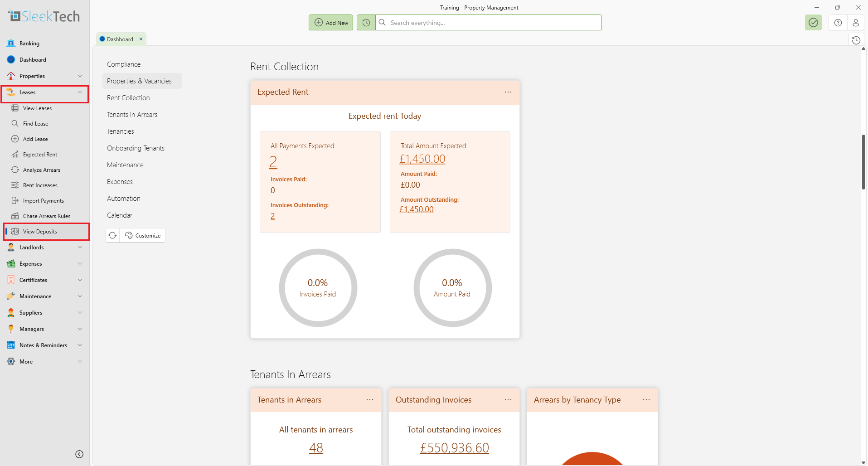Expand the Expenses section chevron
The height and width of the screenshot is (466, 868).
80,264
